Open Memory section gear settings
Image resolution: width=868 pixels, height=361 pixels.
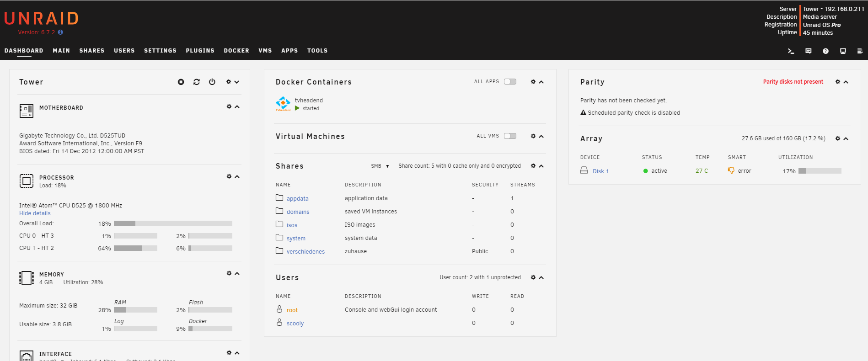[x=229, y=273]
